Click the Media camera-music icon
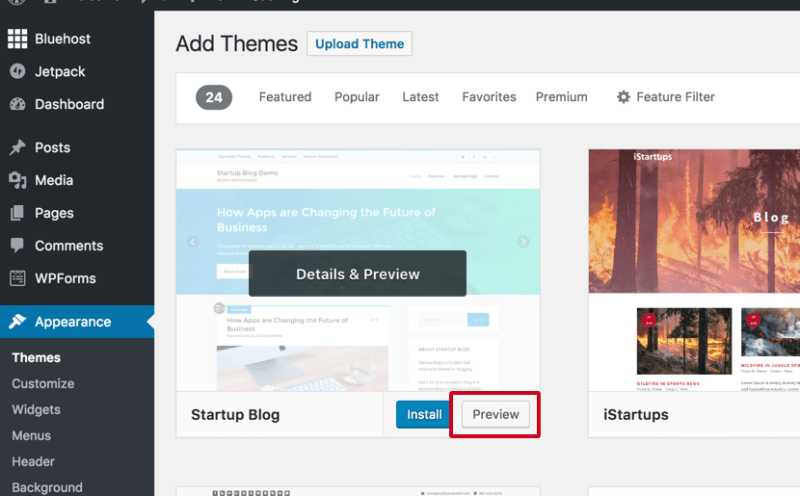This screenshot has width=800, height=496. [17, 180]
